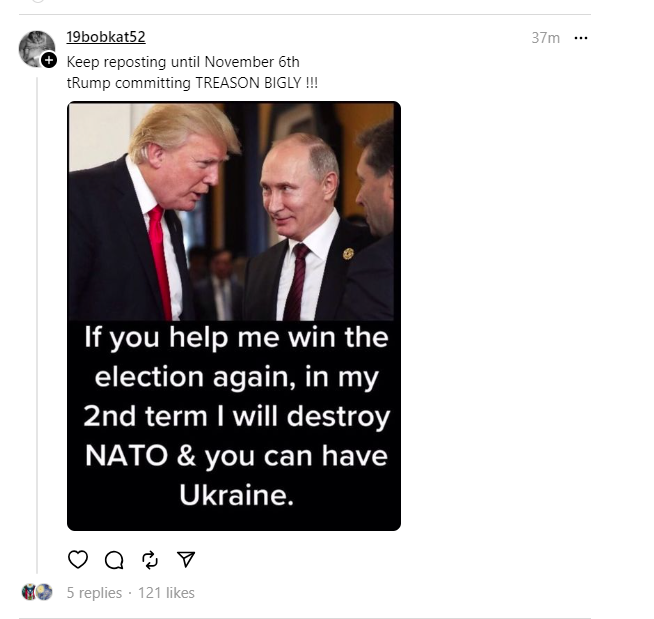Open the 37m timestamp link
Screen dimensions: 654x619
[x=545, y=38]
